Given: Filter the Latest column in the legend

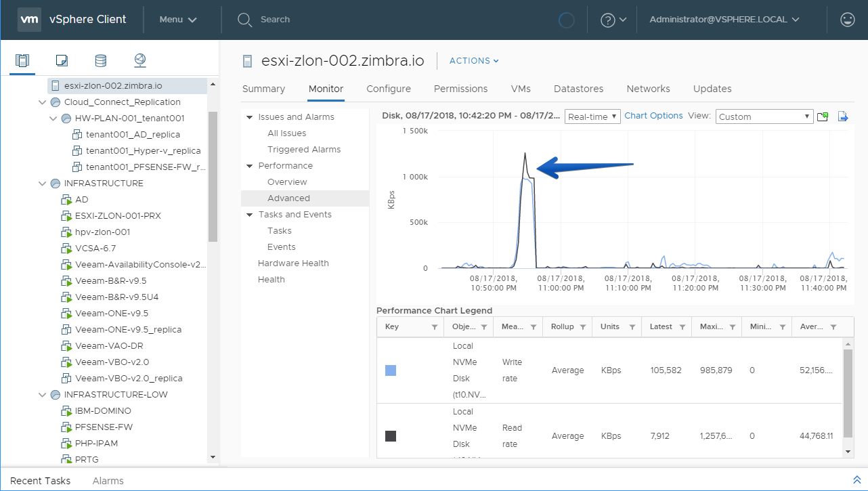Looking at the screenshot, I should tap(682, 327).
